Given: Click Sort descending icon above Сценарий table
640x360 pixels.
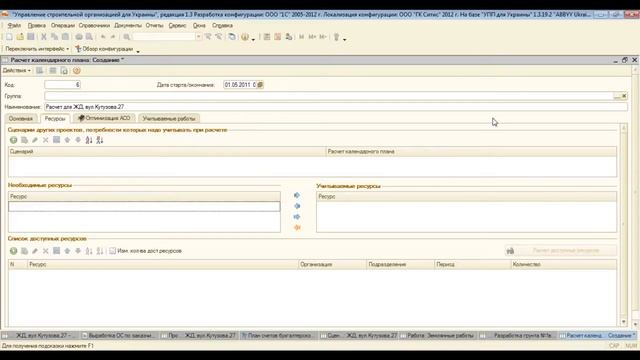Looking at the screenshot, I should click(100, 140).
